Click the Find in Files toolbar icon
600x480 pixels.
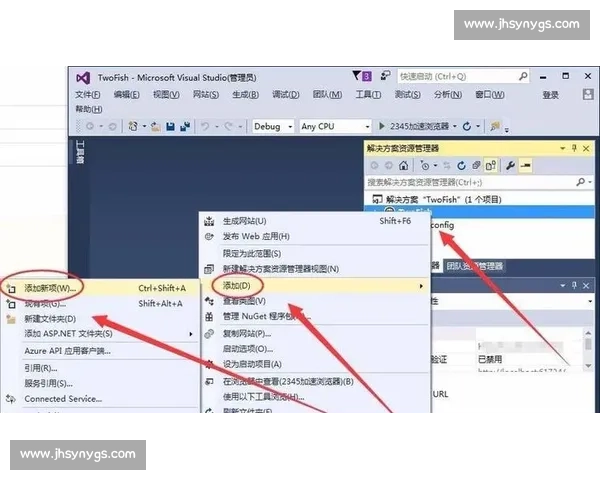pos(495,126)
